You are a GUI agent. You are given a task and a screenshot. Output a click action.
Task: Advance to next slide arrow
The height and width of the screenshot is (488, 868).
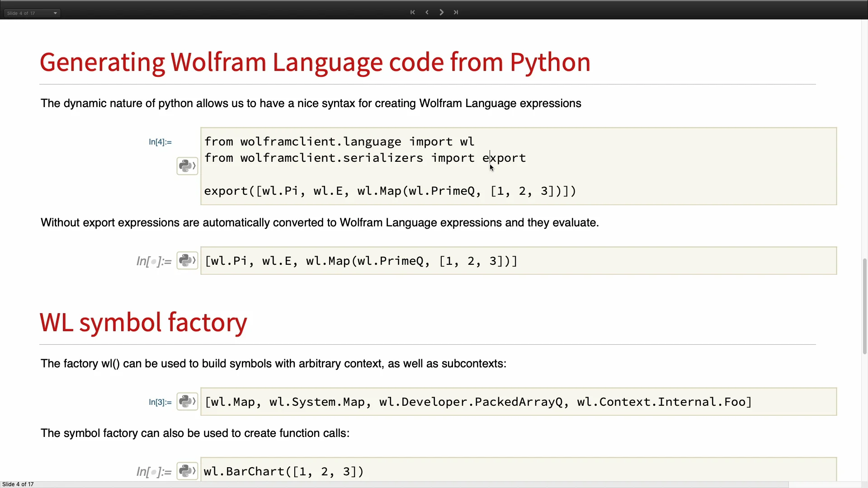pyautogui.click(x=442, y=12)
